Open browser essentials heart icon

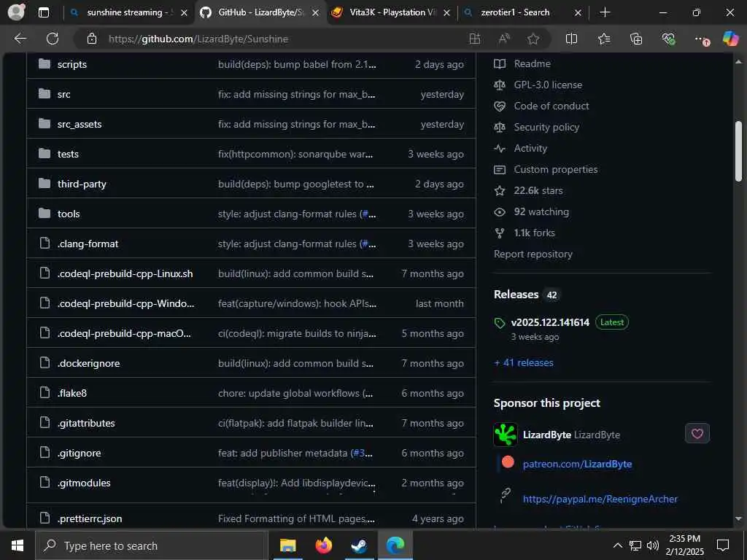pyautogui.click(x=668, y=39)
